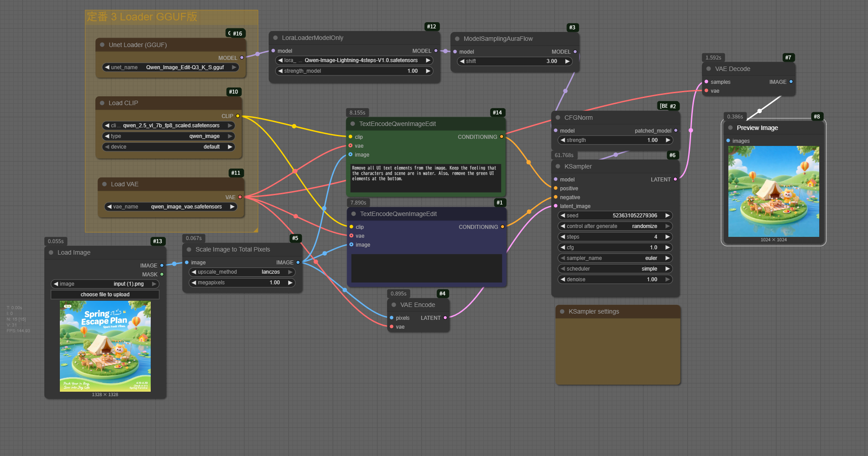Decrease cfg value using its left arrow

563,248
